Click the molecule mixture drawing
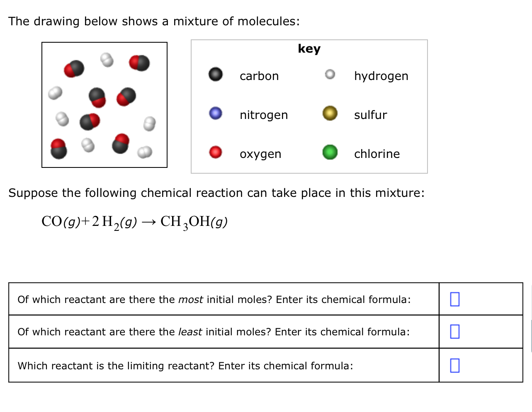Viewport: 532px width, 412px height. [104, 104]
